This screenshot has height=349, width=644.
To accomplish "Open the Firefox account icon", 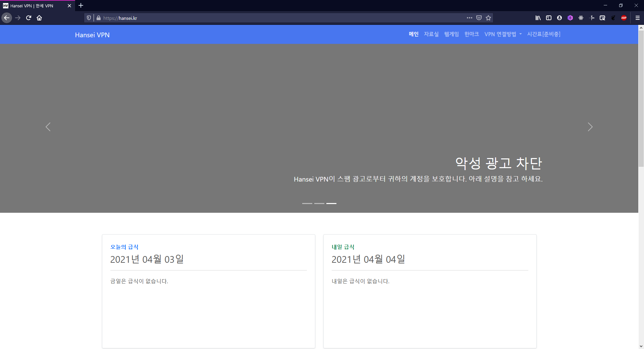I will 559,18.
